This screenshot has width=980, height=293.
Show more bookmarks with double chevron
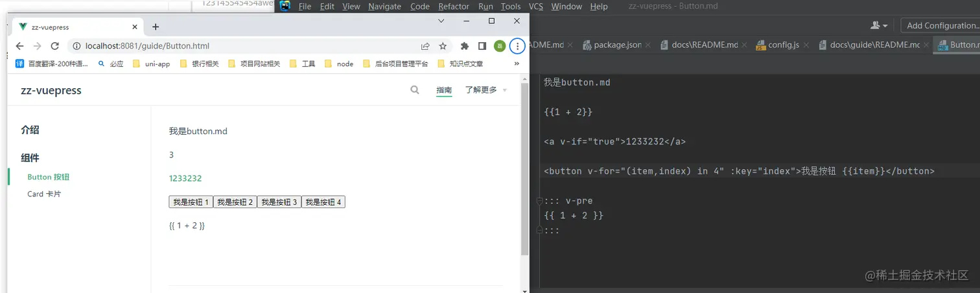tap(517, 64)
